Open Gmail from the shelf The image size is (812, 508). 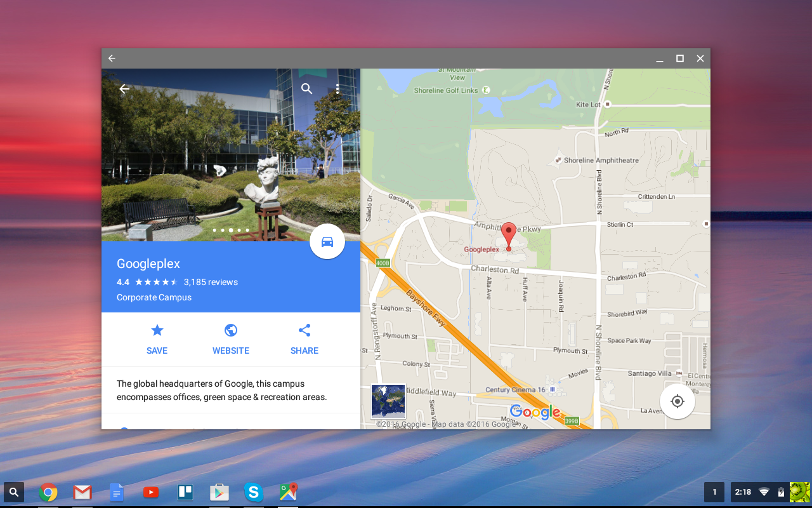82,492
